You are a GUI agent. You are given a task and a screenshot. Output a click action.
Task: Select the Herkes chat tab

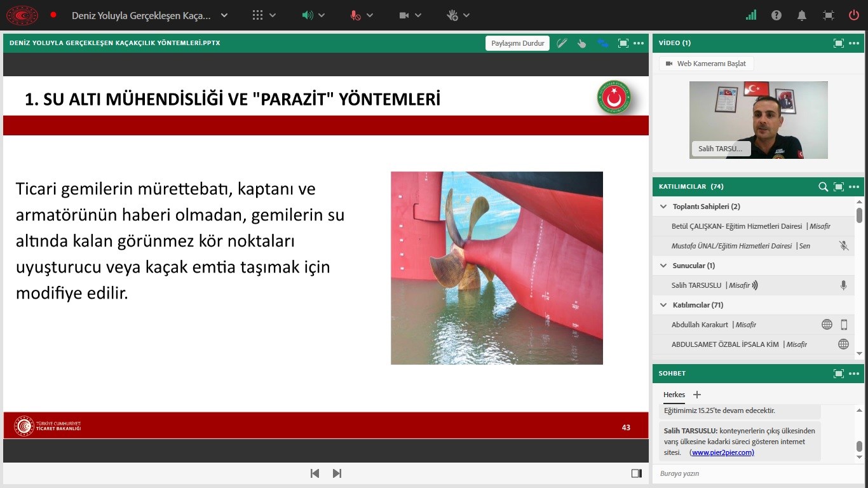click(x=674, y=395)
